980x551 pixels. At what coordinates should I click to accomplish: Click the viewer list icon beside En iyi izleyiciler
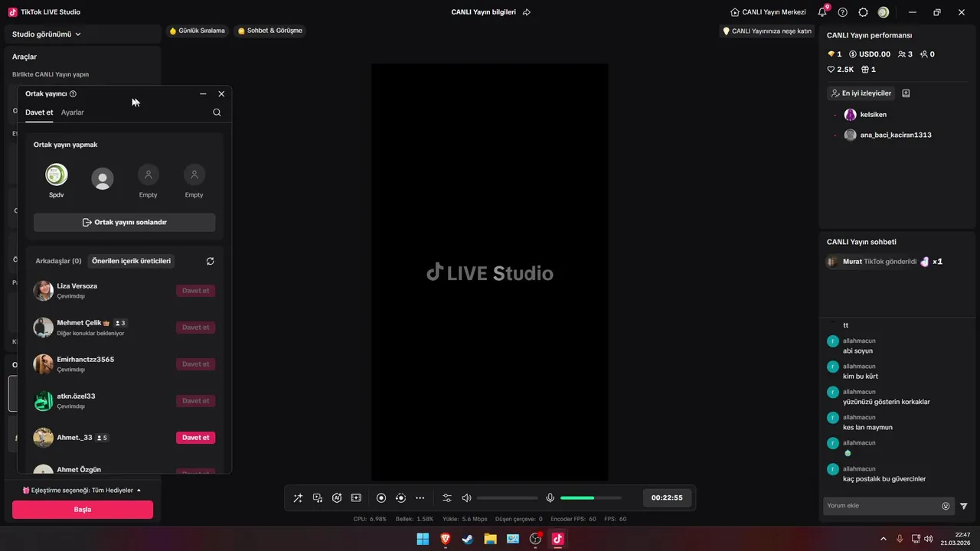(x=906, y=93)
